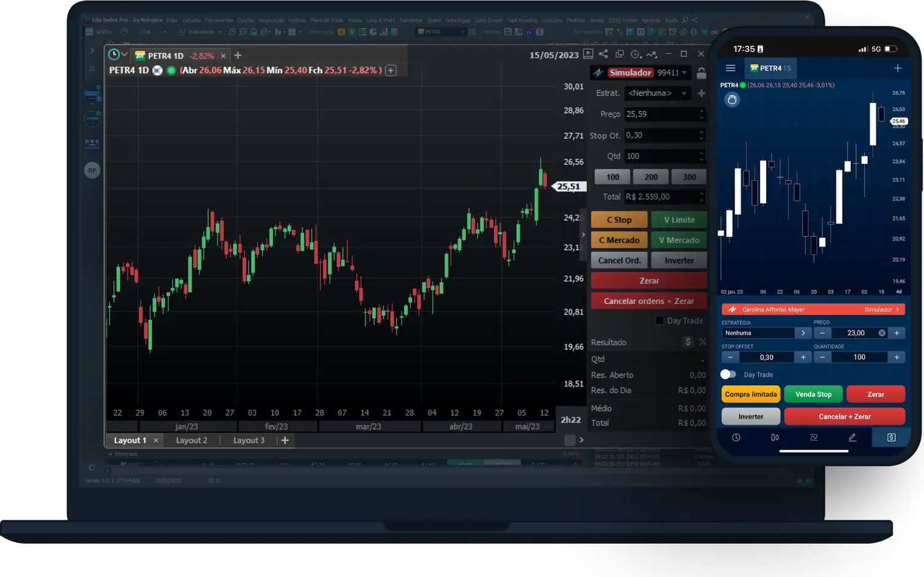Expand the Simulador 99411 account dropdown
Image resolution: width=924 pixels, height=577 pixels.
(x=684, y=73)
